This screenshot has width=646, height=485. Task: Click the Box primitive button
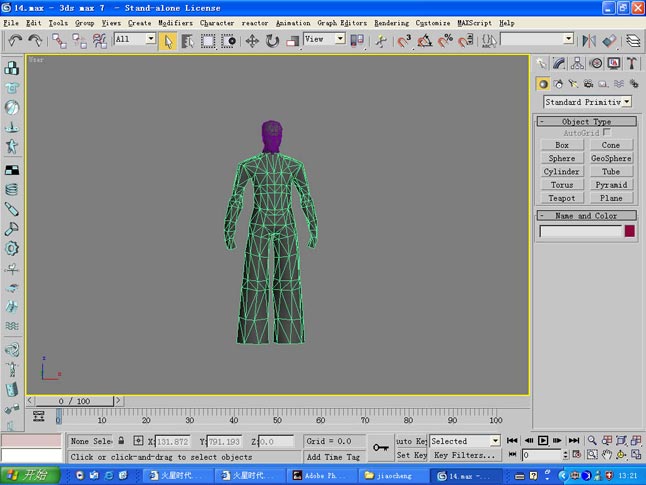pyautogui.click(x=562, y=145)
